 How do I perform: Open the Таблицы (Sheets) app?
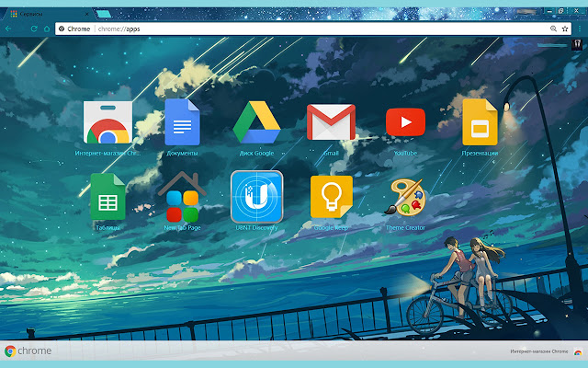click(x=107, y=196)
